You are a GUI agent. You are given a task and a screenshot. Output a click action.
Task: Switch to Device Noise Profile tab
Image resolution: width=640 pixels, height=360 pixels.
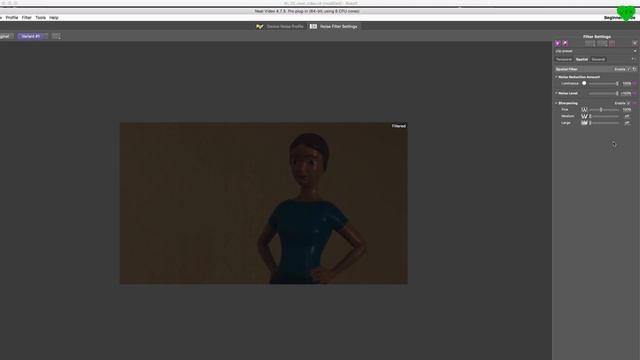285,27
